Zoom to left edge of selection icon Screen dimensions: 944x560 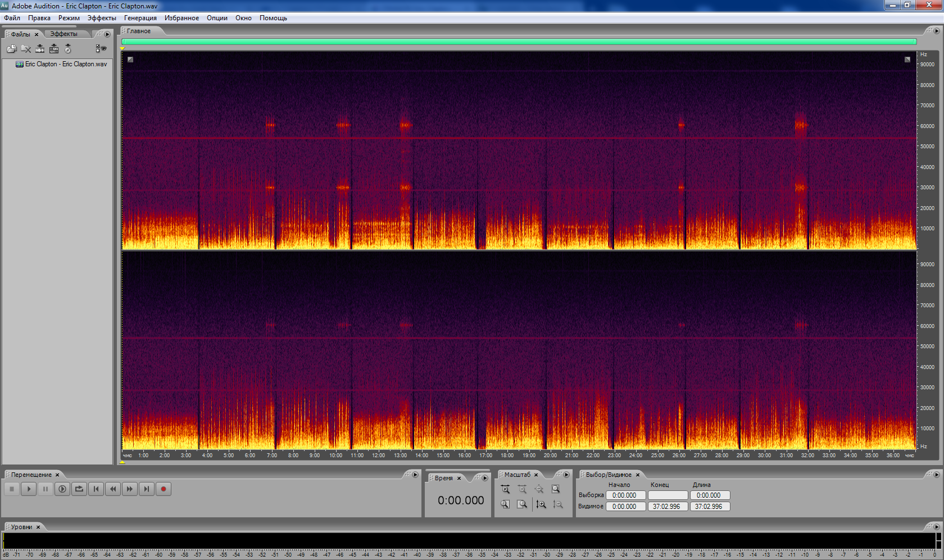(x=505, y=504)
